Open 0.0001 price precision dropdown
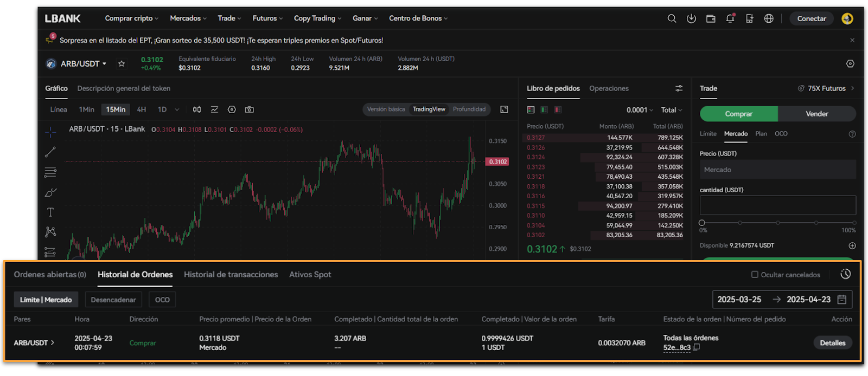Screen dimensions: 868x376 click(x=640, y=110)
